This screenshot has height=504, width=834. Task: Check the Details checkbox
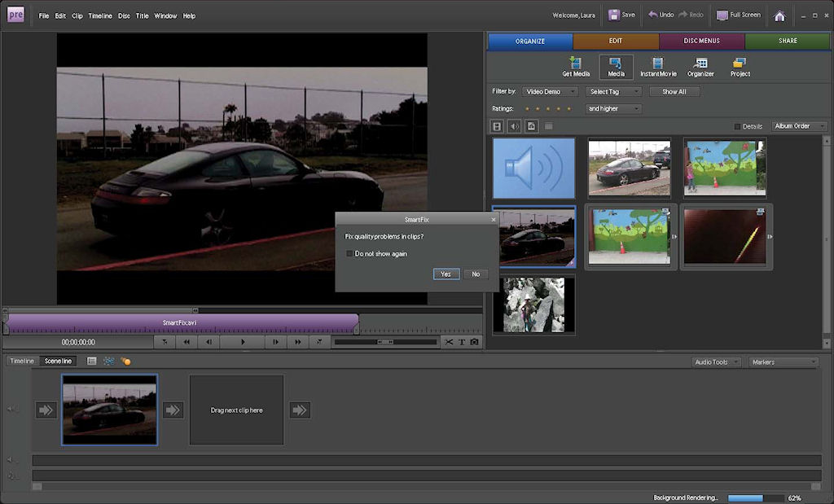(x=738, y=127)
